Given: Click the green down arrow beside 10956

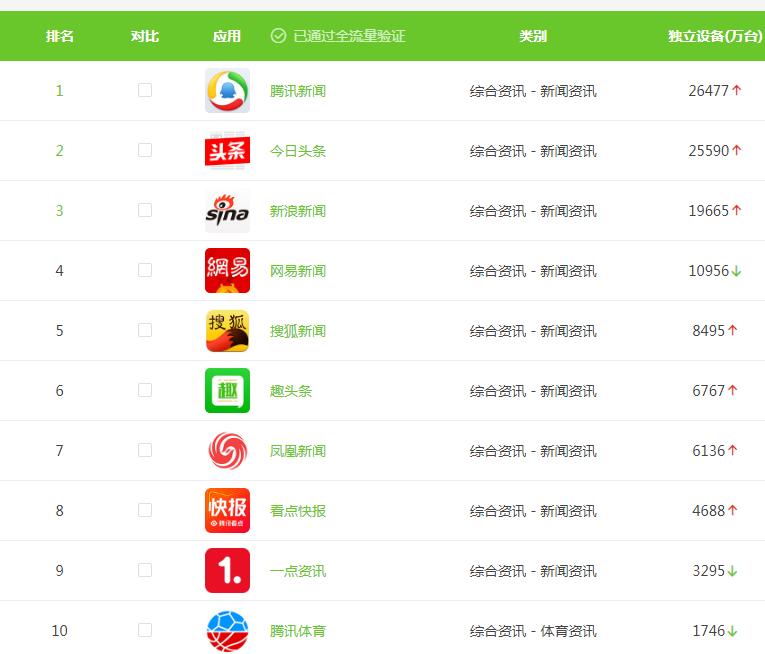Looking at the screenshot, I should (737, 271).
